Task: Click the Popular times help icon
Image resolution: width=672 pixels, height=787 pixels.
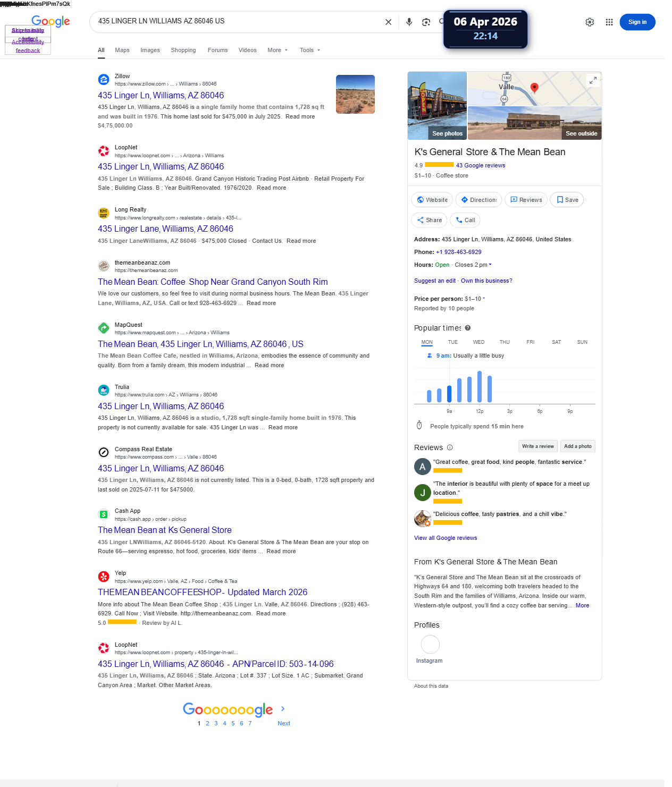Action: pos(468,328)
